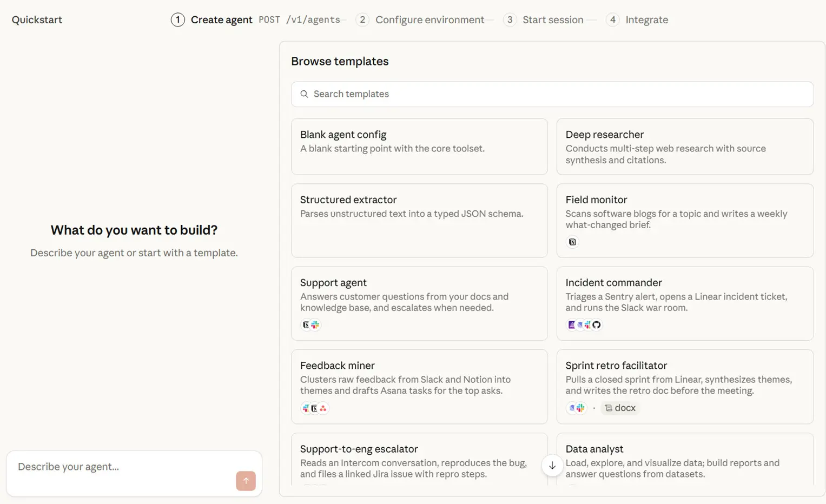Choose the Structured extractor template
This screenshot has height=504, width=826.
pos(419,221)
